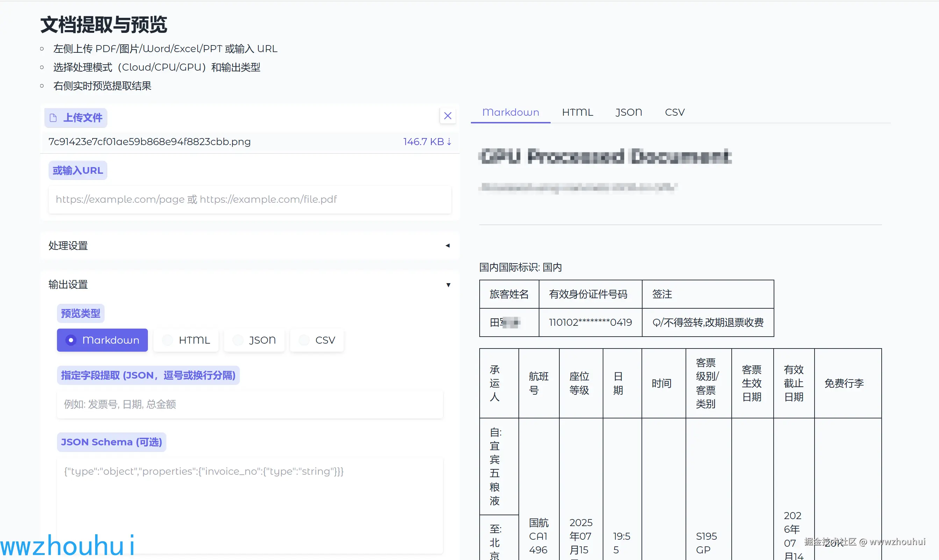Viewport: 939px width, 560px height.
Task: Click the 有效截止日期 column header
Action: pos(794,383)
